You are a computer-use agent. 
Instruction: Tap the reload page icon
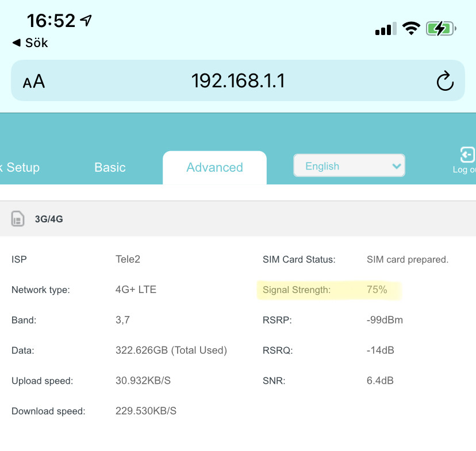pyautogui.click(x=445, y=81)
